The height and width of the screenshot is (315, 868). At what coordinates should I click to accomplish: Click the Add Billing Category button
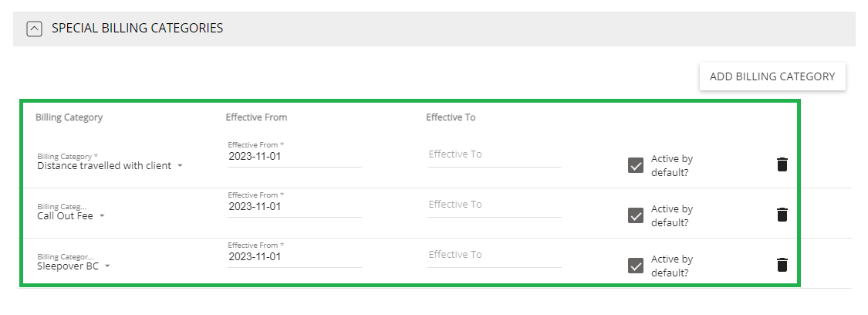[x=772, y=76]
